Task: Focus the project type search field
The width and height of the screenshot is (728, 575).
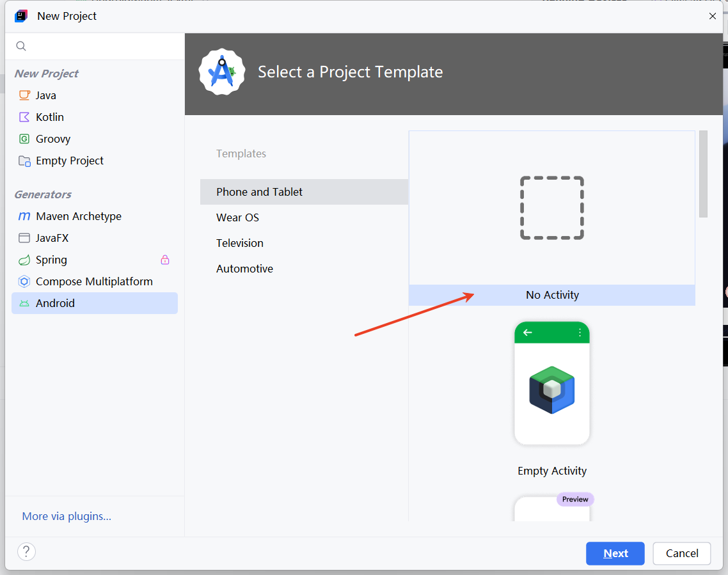Action: coord(95,46)
